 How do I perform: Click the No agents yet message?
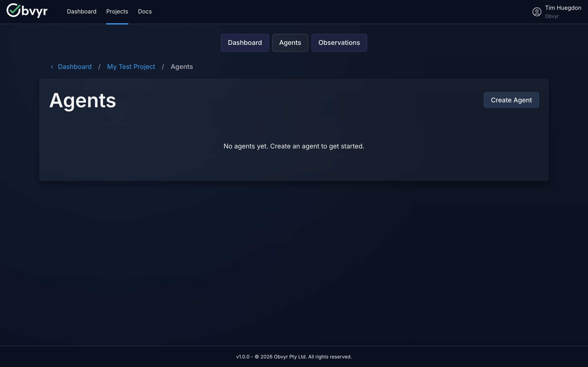tap(294, 146)
